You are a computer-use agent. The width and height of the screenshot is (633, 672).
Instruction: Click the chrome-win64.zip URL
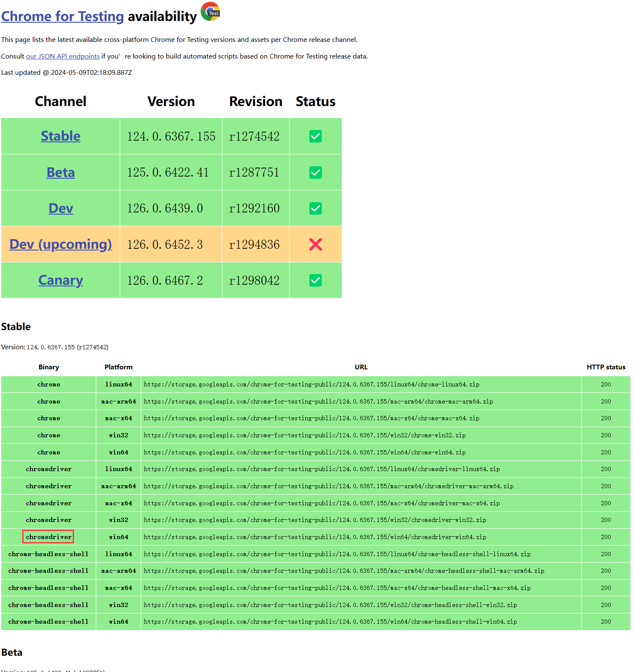point(305,452)
